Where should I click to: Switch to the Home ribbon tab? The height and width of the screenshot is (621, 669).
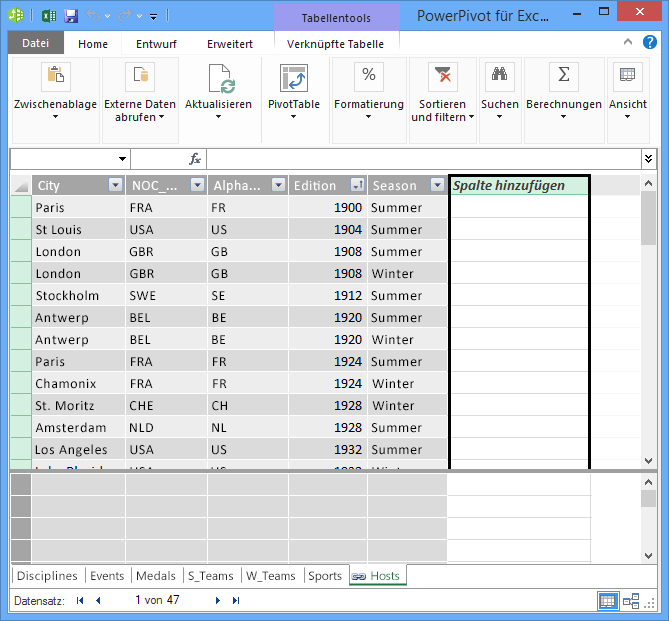93,44
